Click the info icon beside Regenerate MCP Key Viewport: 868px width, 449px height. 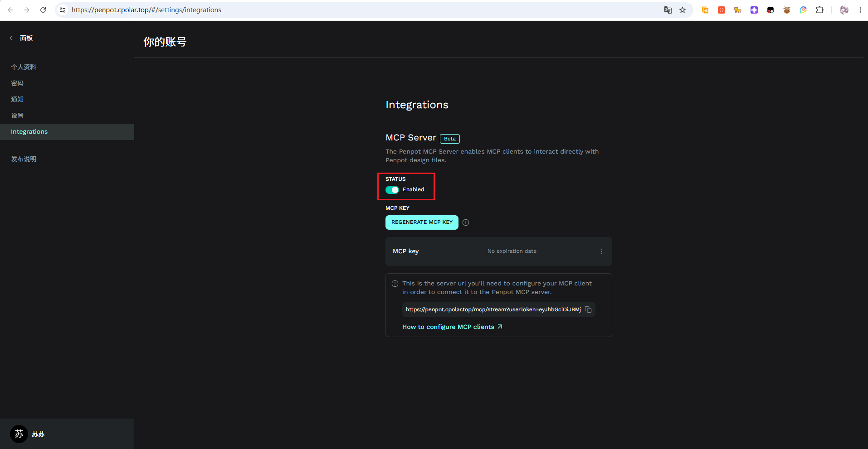466,222
